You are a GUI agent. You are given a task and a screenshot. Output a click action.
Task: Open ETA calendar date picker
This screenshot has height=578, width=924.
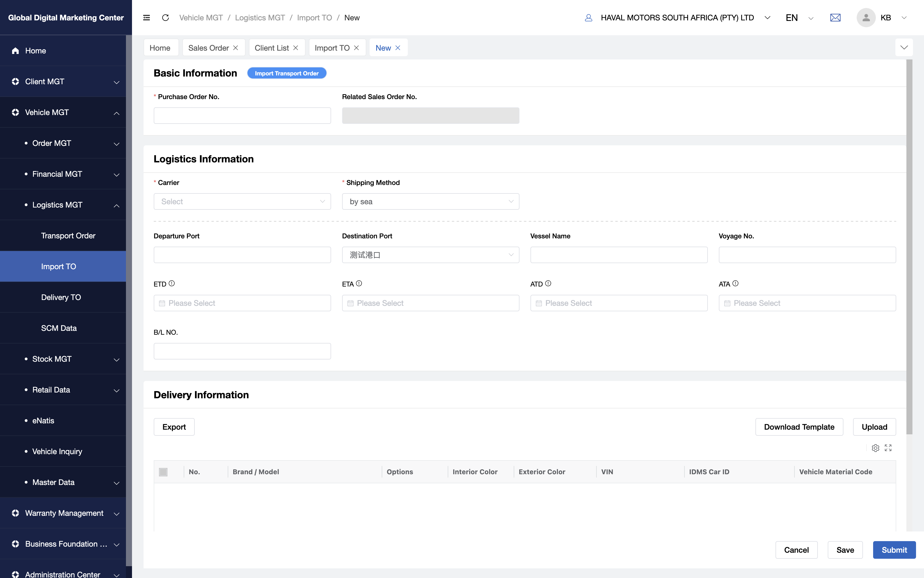pyautogui.click(x=430, y=303)
